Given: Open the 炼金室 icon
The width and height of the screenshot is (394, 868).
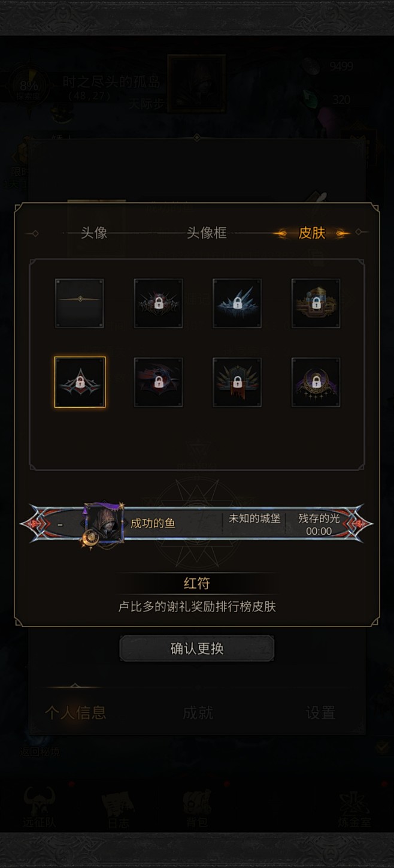Looking at the screenshot, I should (355, 807).
